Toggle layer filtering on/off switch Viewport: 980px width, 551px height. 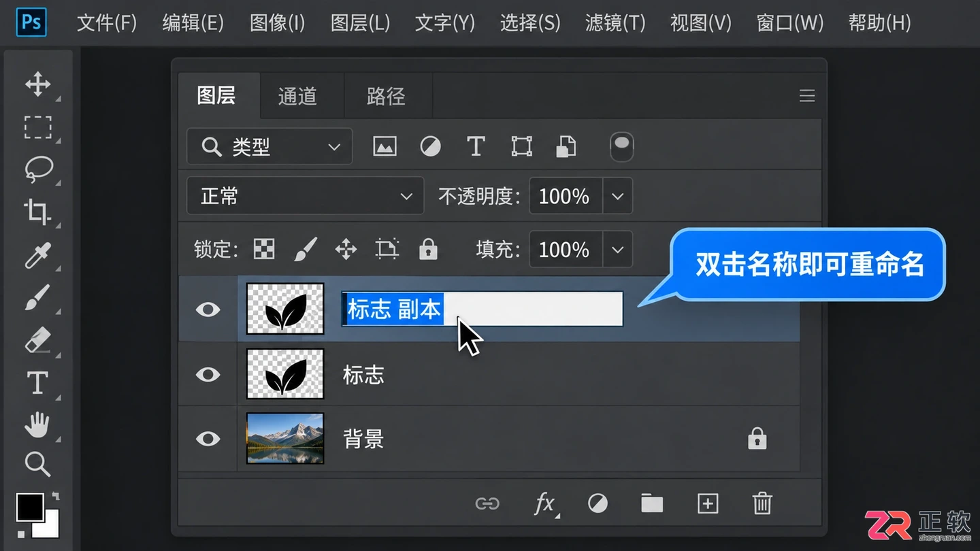tap(622, 147)
